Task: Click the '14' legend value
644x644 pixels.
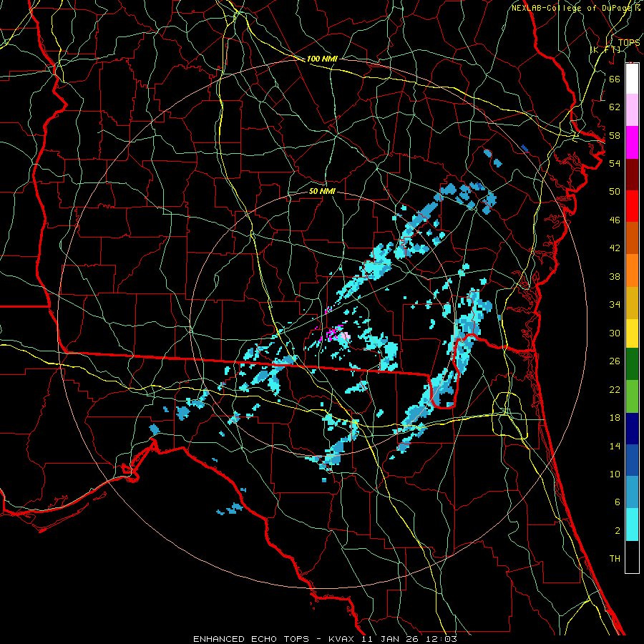Action: click(x=615, y=446)
